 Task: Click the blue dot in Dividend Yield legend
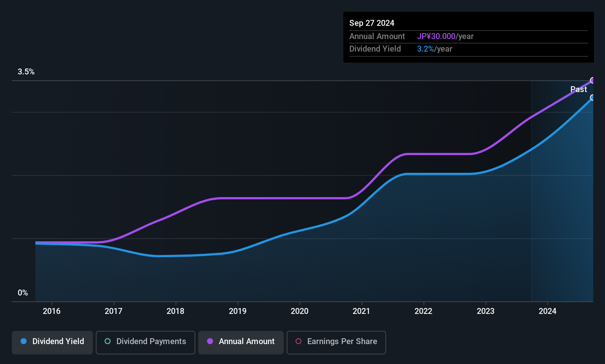(x=24, y=342)
